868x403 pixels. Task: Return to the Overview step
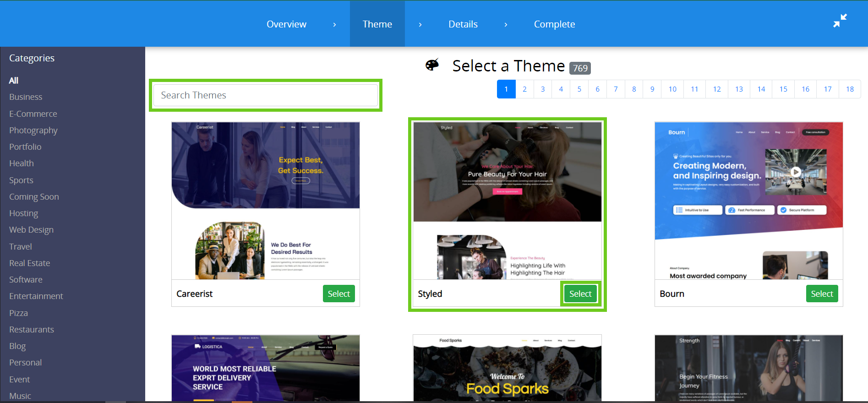(286, 24)
